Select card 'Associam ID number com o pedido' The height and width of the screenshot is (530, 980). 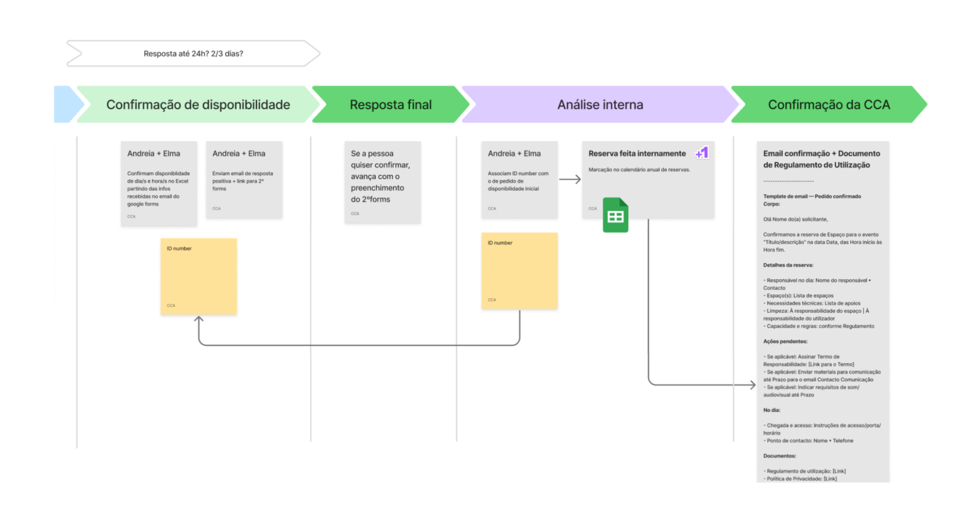click(x=519, y=180)
